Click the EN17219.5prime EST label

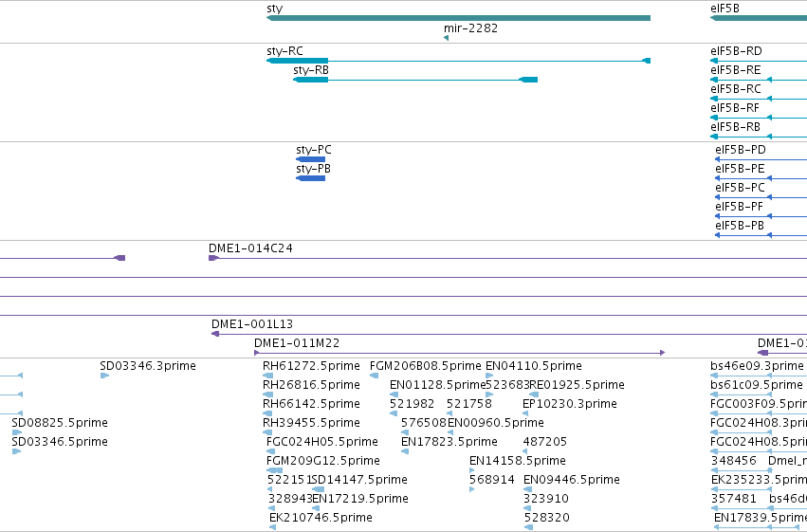360,499
